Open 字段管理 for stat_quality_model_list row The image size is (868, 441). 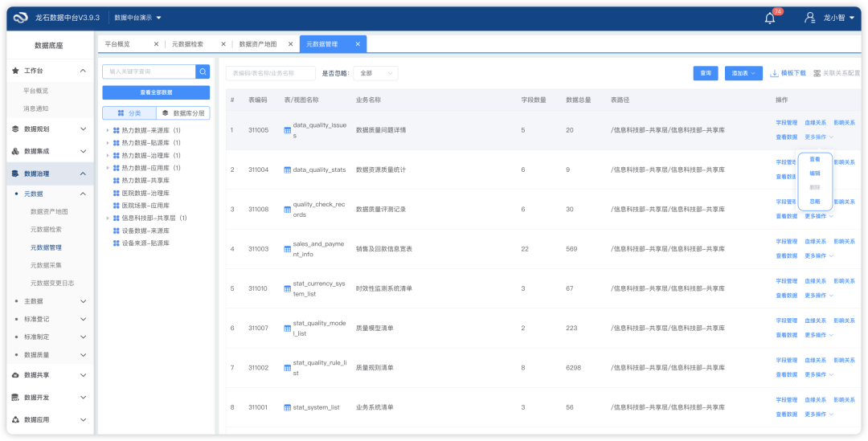pyautogui.click(x=787, y=321)
